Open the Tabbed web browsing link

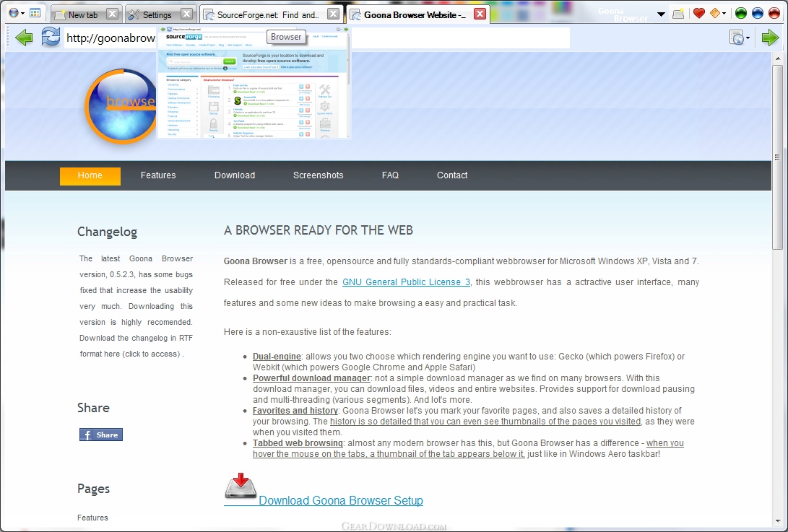pyautogui.click(x=298, y=443)
